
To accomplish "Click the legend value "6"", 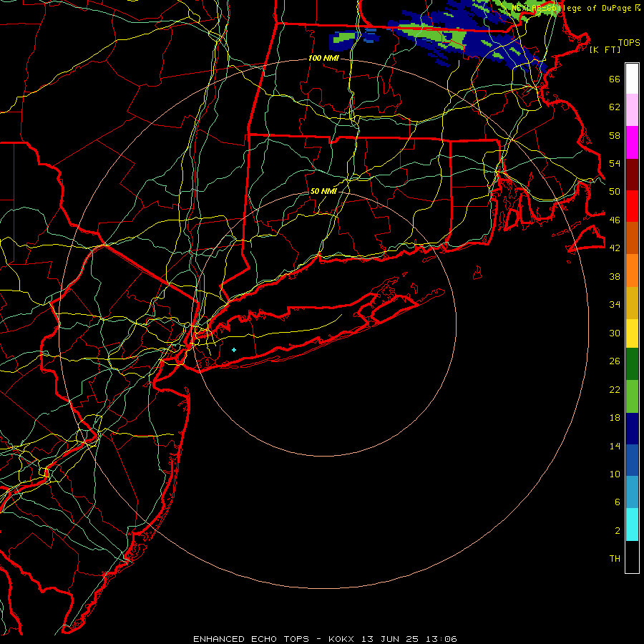I will pos(617,502).
